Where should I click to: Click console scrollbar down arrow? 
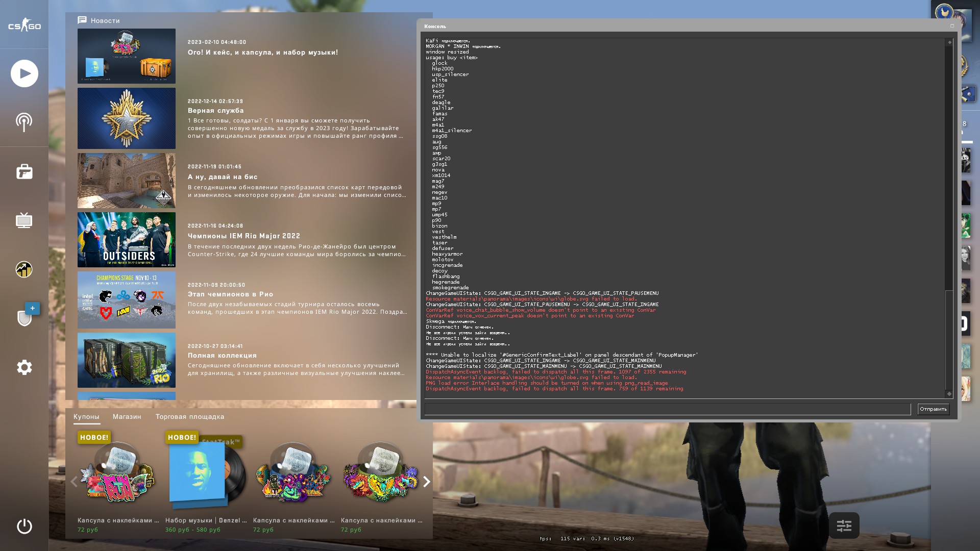click(949, 393)
